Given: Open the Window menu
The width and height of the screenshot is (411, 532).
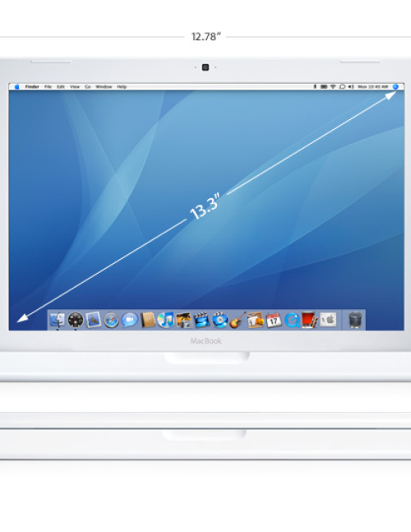Looking at the screenshot, I should pos(104,87).
